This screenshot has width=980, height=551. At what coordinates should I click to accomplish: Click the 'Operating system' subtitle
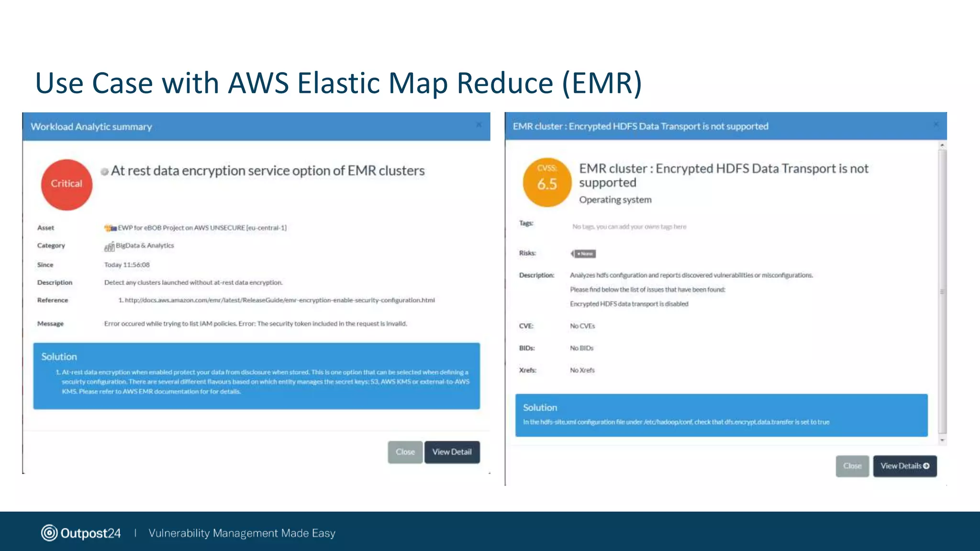click(x=615, y=200)
